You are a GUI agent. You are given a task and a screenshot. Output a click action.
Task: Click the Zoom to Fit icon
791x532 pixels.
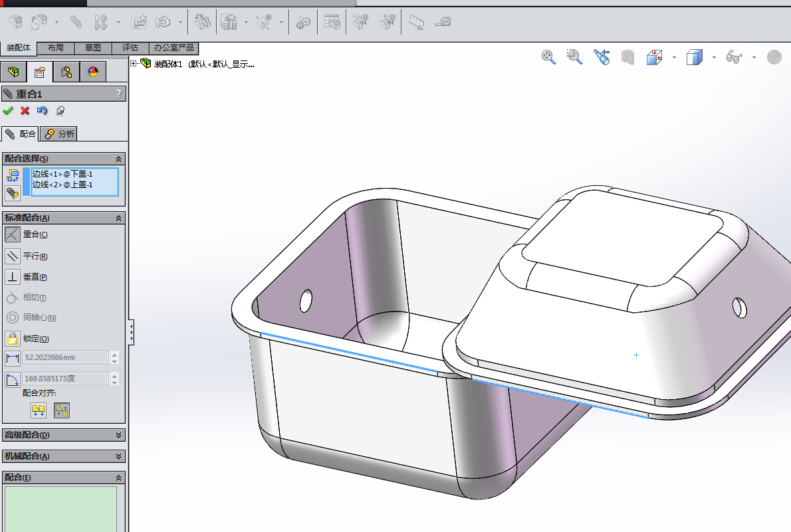point(549,57)
